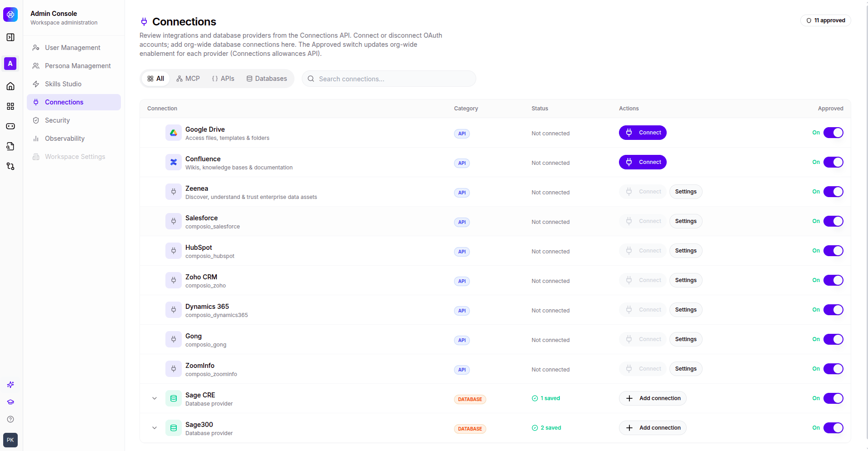Viewport: 868px width, 451px height.
Task: Click the Sage CRE database icon
Action: point(174,398)
